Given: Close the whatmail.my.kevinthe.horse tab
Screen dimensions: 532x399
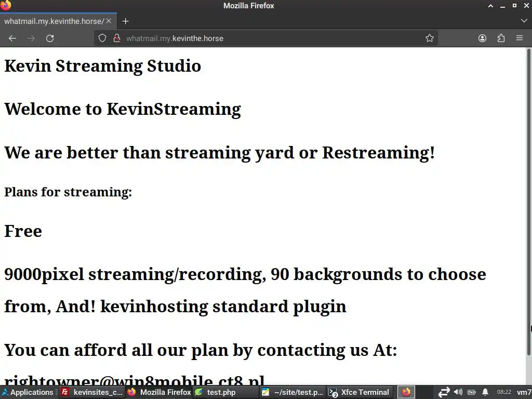Looking at the screenshot, I should [x=109, y=21].
